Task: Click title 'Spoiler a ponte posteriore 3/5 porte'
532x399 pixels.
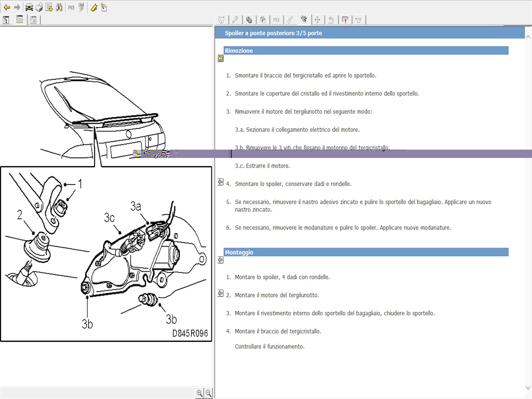Action: pos(273,33)
